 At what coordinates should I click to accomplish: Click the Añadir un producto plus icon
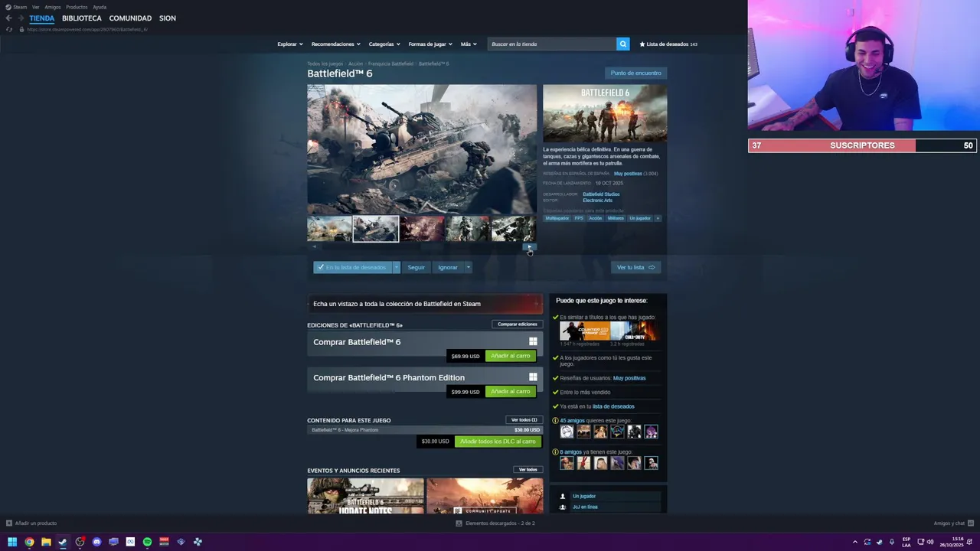click(8, 523)
